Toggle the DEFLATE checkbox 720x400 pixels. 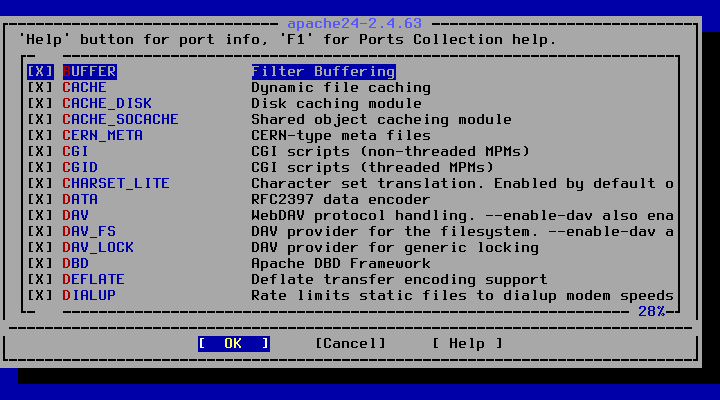tap(40, 280)
